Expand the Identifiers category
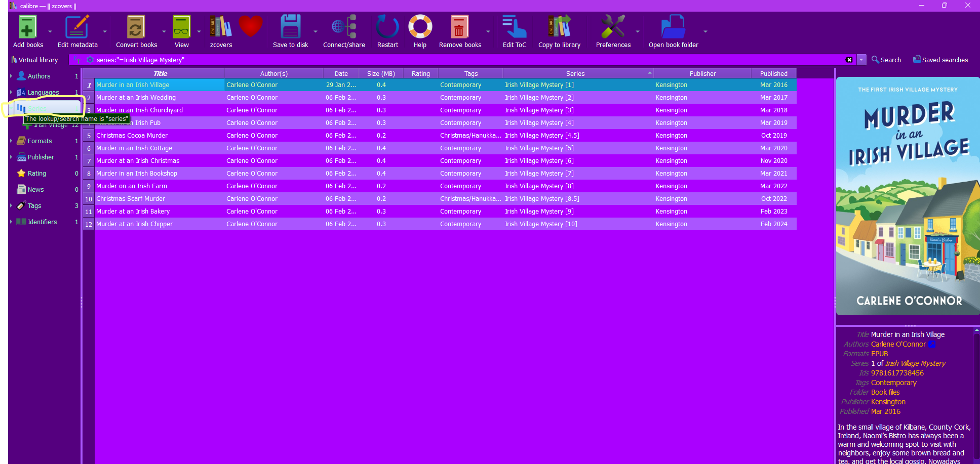This screenshot has width=980, height=464. coord(11,222)
